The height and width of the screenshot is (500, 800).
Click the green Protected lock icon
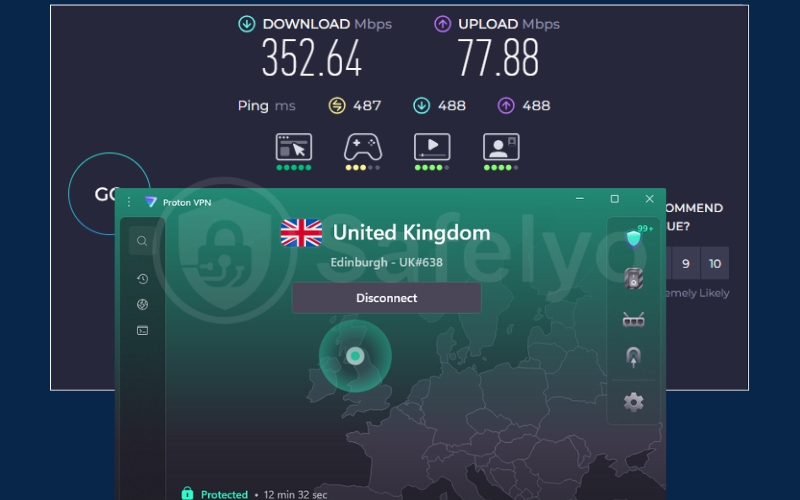pos(187,493)
